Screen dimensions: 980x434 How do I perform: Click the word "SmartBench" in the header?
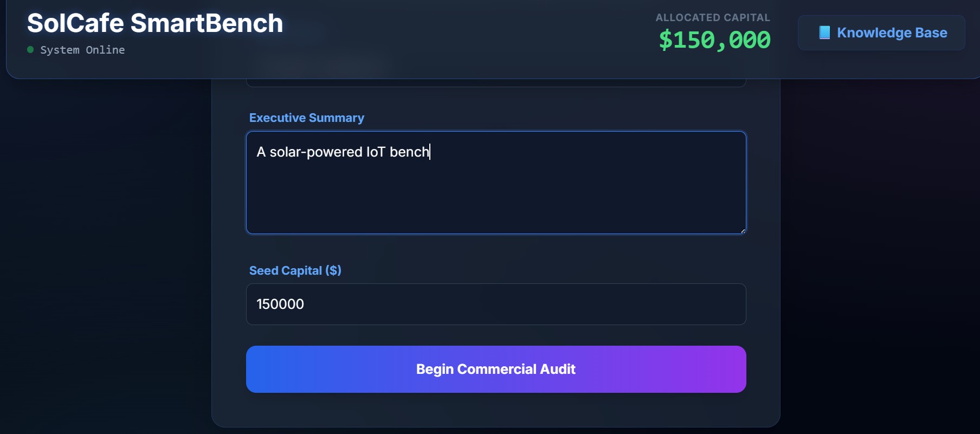click(x=207, y=23)
